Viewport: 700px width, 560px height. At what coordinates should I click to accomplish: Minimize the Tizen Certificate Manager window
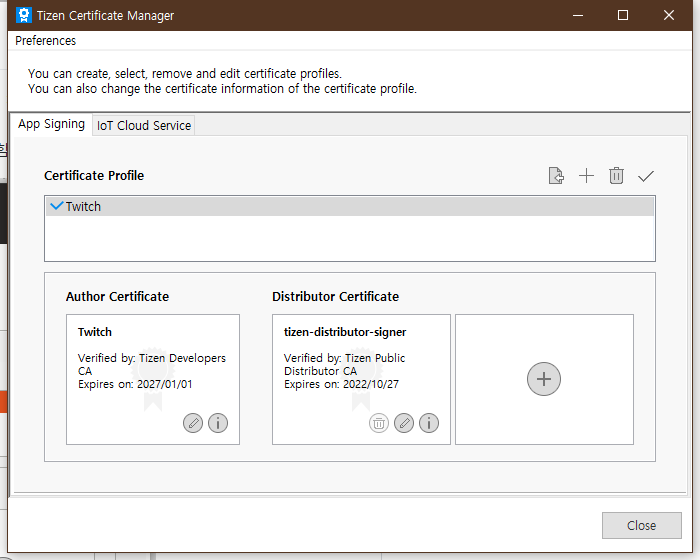[x=578, y=15]
